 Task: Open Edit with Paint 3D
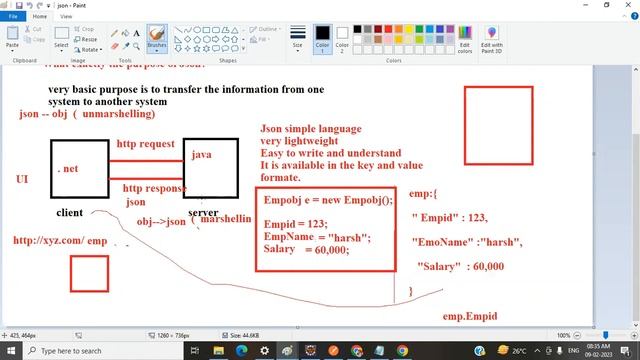[492, 39]
